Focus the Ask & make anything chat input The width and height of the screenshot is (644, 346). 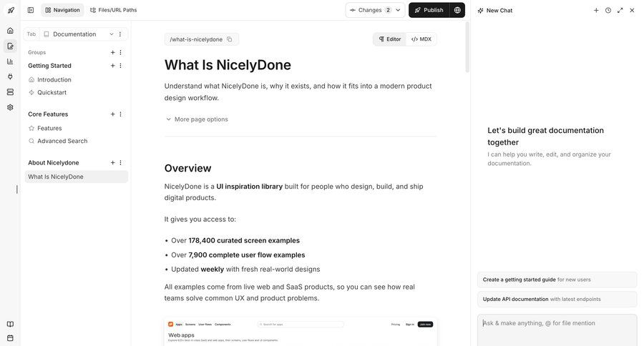pos(557,329)
